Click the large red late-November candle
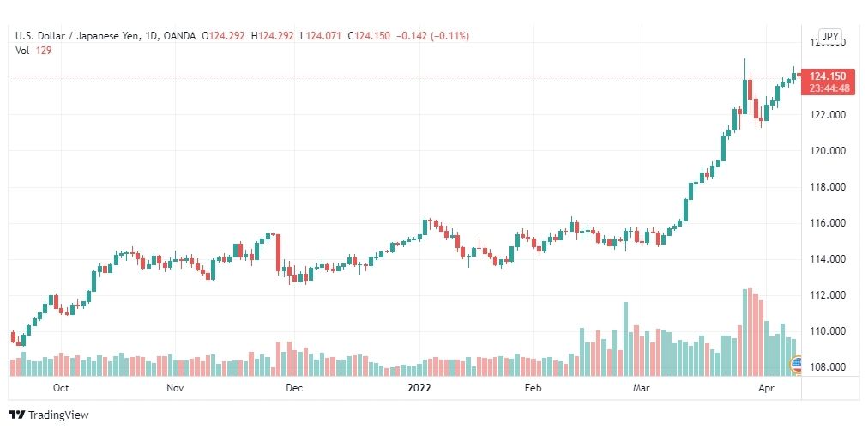 point(279,253)
